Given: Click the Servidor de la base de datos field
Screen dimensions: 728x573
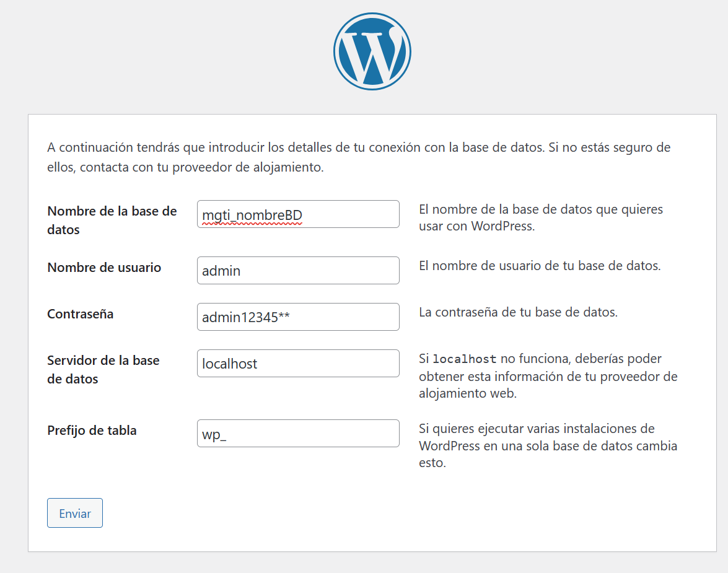Looking at the screenshot, I should click(298, 363).
